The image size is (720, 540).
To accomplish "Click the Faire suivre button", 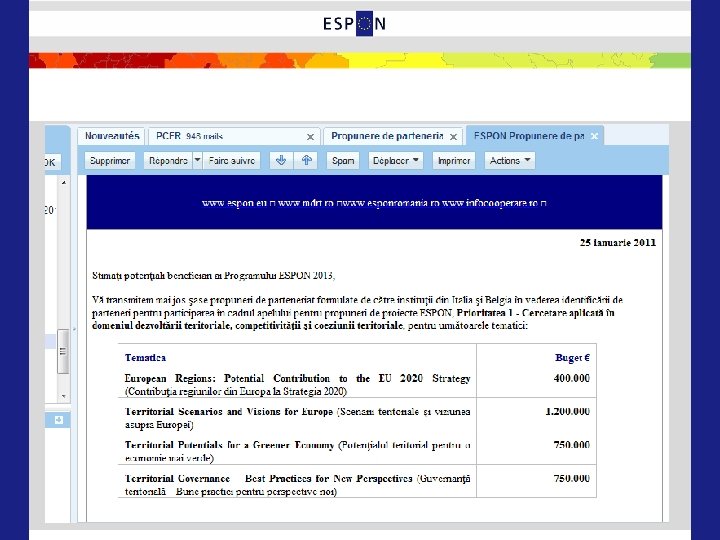I will click(231, 161).
